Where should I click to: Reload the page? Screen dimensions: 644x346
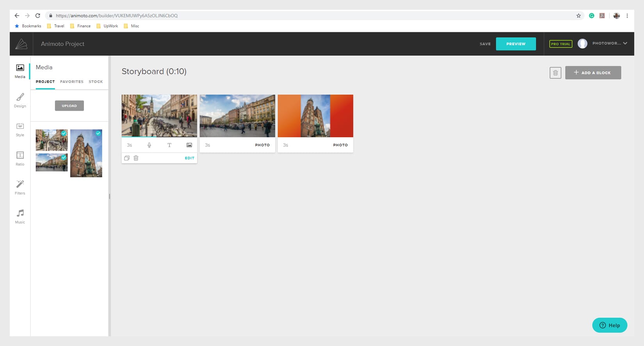38,16
